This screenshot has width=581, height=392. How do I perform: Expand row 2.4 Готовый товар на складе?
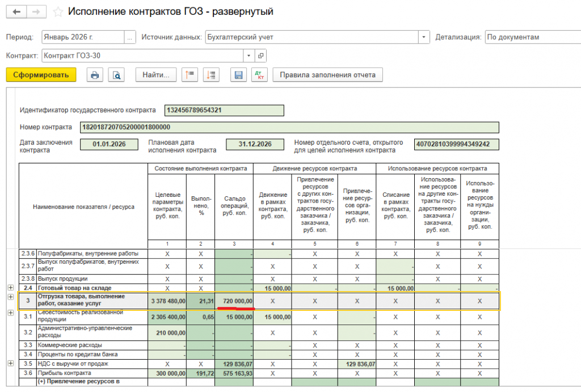point(10,288)
